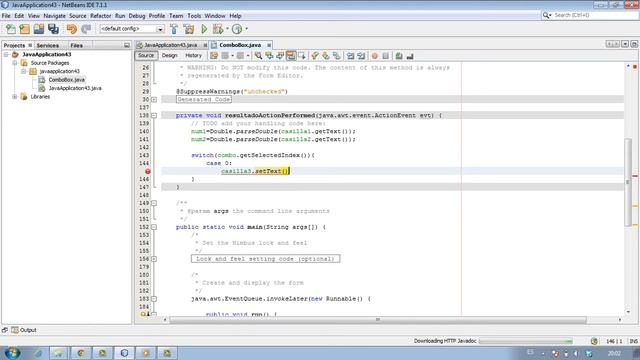The image size is (640, 360).
Task: Expand the Libraries tree node
Action: tap(15, 97)
